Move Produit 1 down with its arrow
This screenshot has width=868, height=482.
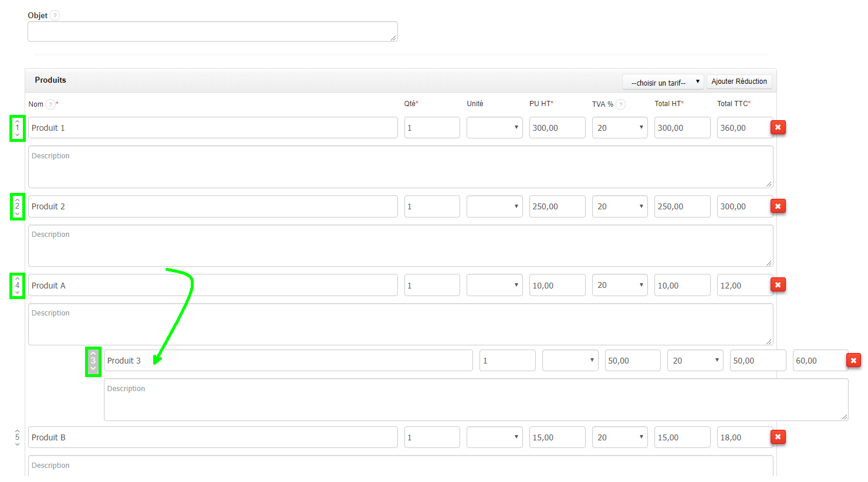pos(18,133)
